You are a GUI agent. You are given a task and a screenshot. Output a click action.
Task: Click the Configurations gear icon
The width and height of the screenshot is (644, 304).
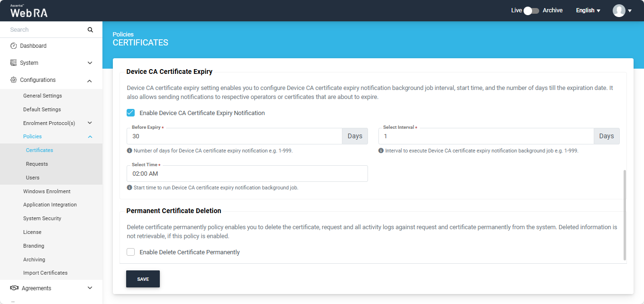(x=14, y=80)
